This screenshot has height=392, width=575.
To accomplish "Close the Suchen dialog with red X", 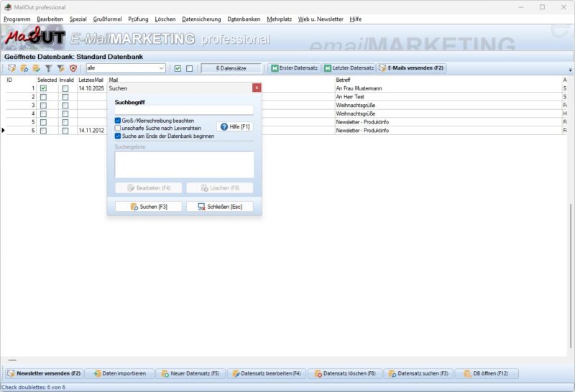I will (257, 88).
